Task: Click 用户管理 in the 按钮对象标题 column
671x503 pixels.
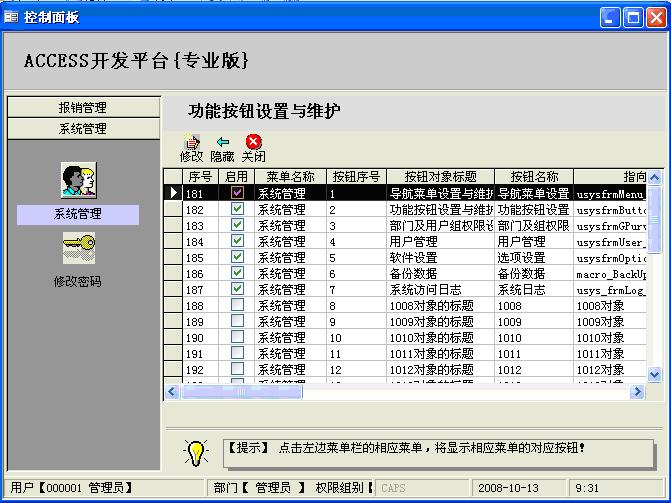Action: coord(440,241)
